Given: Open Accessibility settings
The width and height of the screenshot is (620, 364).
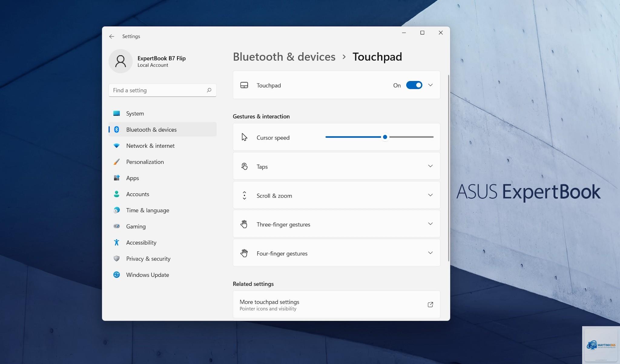Looking at the screenshot, I should pyautogui.click(x=163, y=242).
